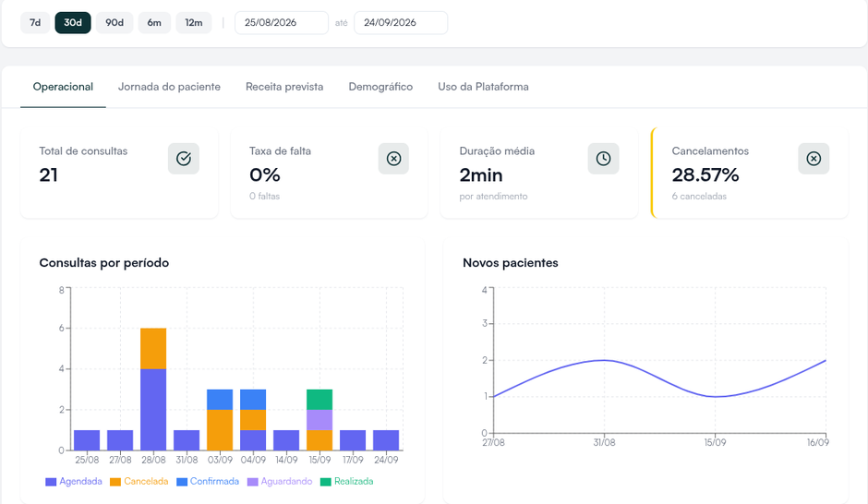868x504 pixels.
Task: Click the X-circle icon on Cancelamentos card
Action: coord(814,159)
